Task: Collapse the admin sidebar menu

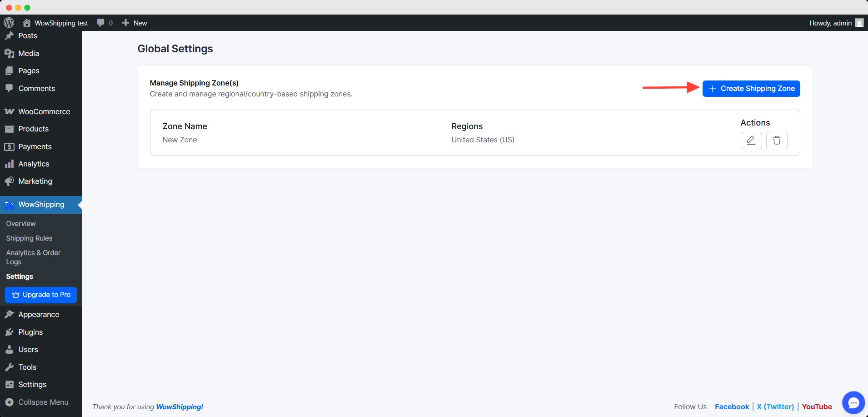Action: click(x=41, y=402)
